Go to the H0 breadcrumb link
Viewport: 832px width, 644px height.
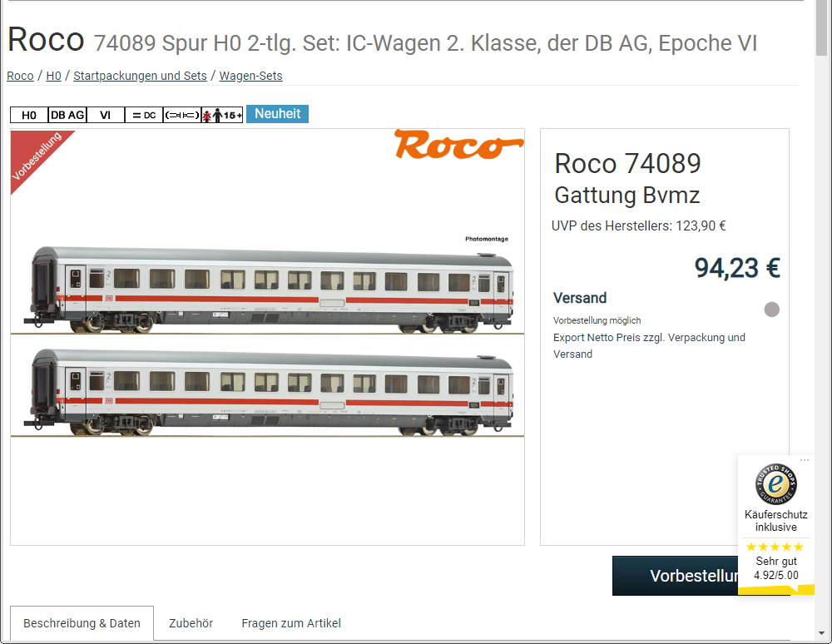click(x=53, y=76)
